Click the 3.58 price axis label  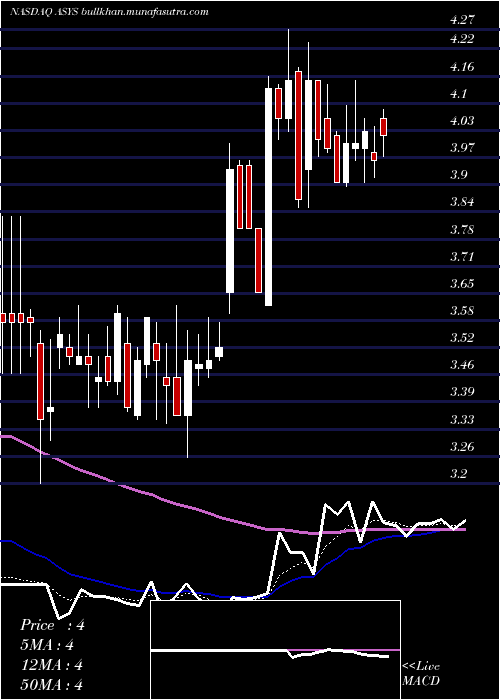[462, 311]
